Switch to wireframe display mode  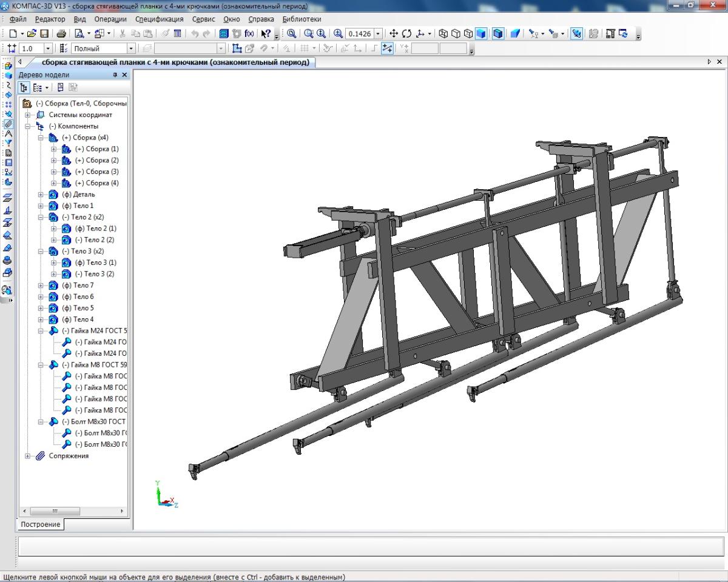point(443,34)
